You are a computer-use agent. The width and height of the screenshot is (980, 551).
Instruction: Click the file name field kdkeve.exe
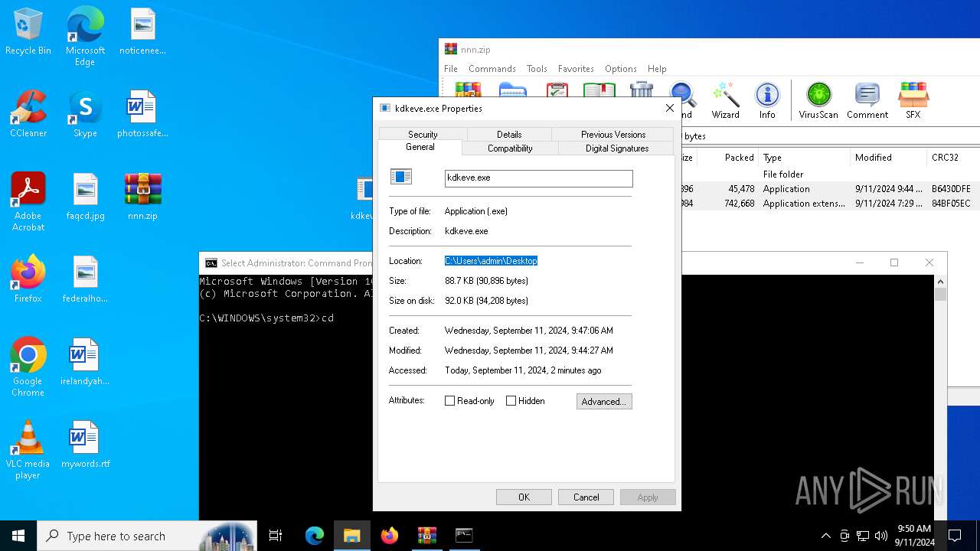[x=539, y=178]
